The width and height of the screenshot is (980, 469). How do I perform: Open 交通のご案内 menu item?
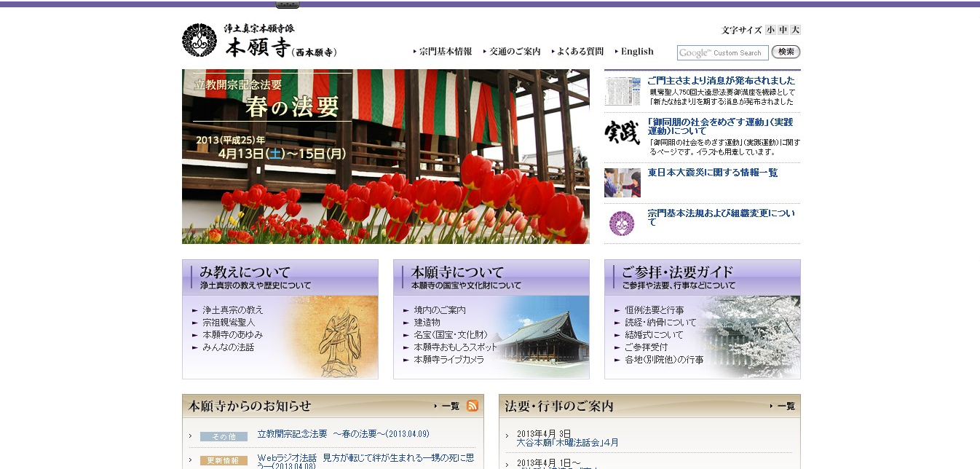pos(515,52)
